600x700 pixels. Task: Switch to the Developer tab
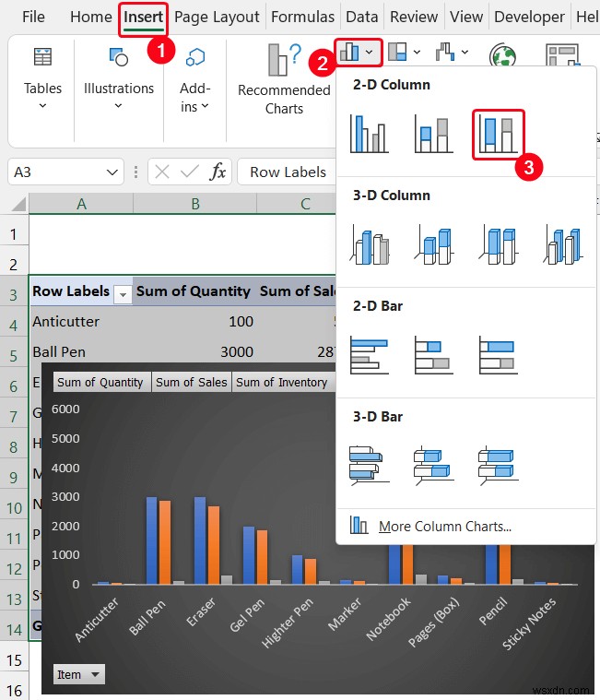(530, 17)
